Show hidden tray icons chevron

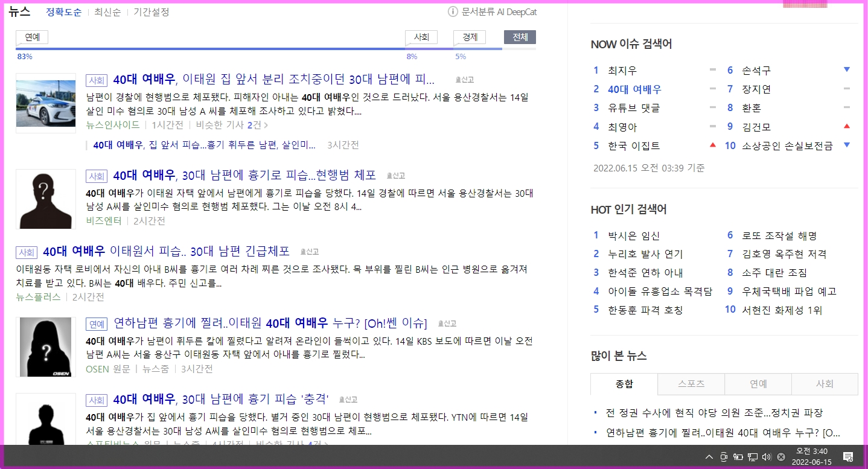709,456
